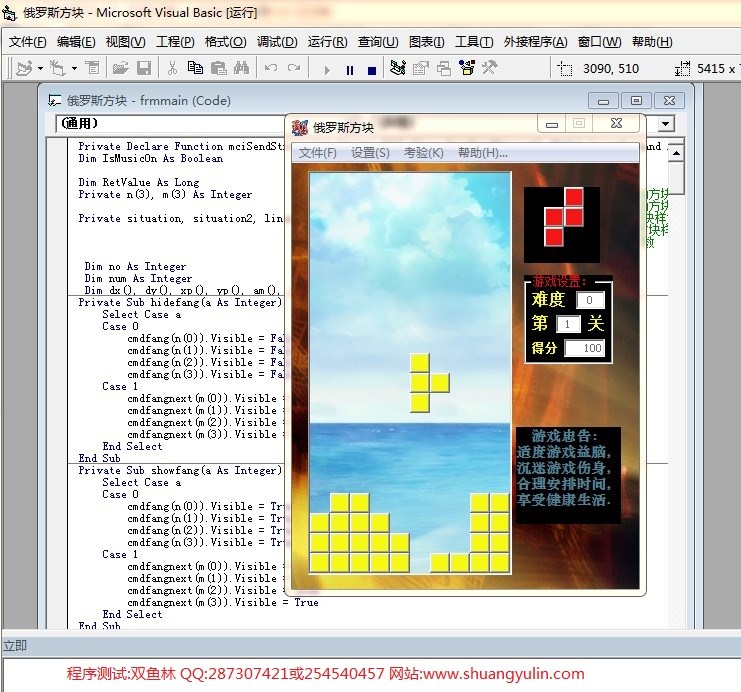Click the next-piece preview red block box

[x=562, y=225]
